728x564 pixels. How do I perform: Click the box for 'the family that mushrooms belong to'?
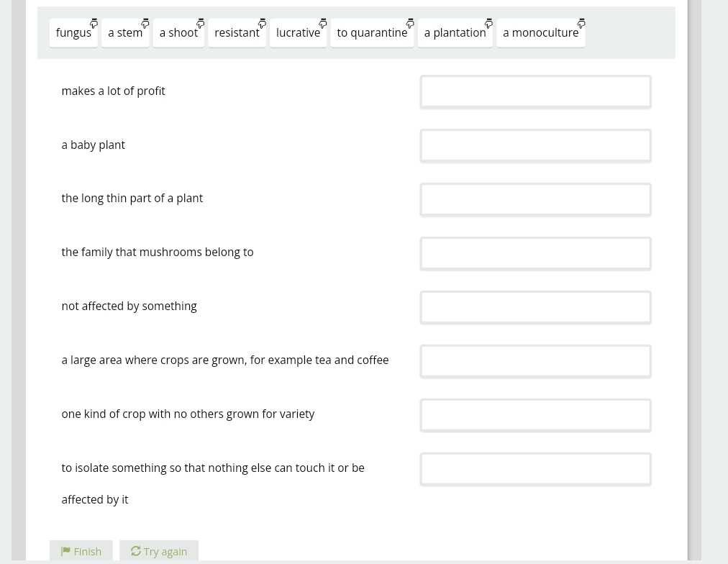535,254
